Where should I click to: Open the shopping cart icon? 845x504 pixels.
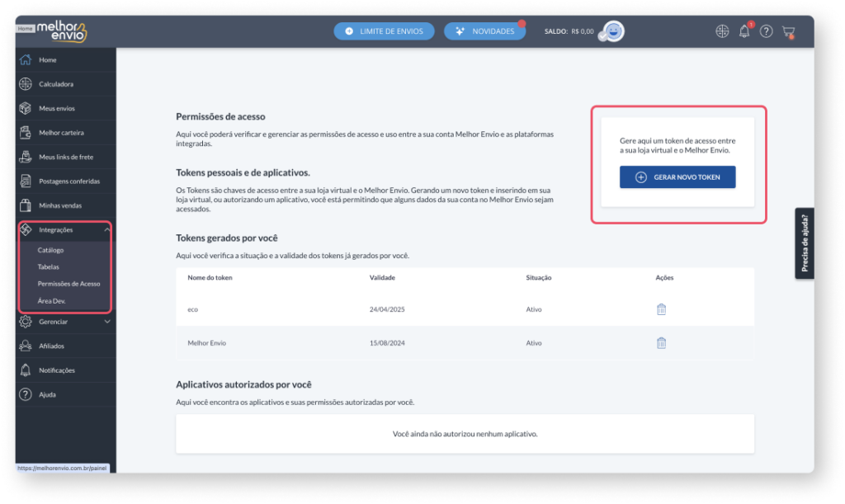click(789, 31)
